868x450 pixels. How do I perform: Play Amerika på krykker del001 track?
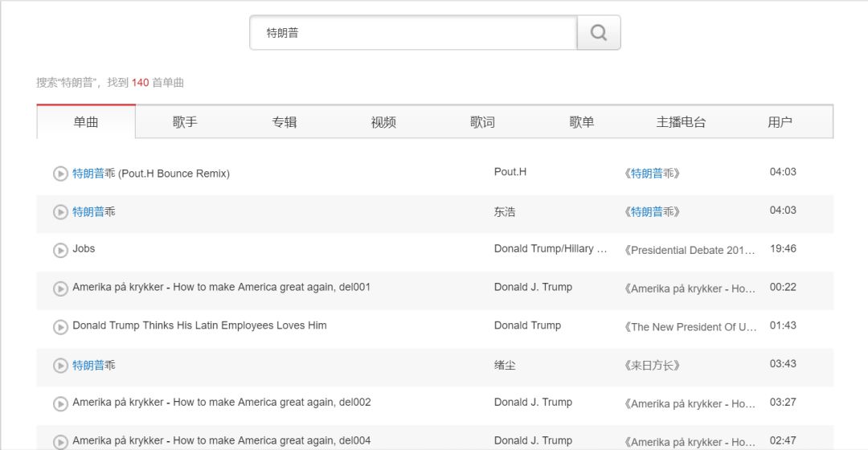(60, 289)
